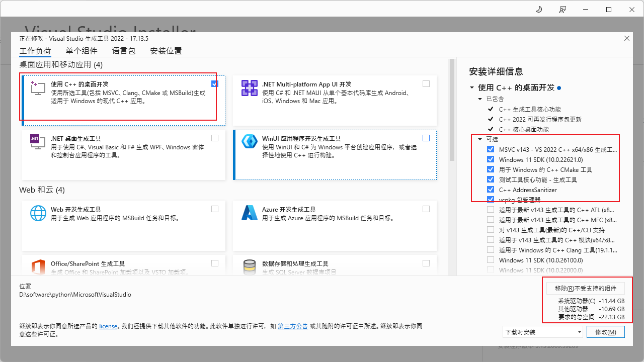Open the license link

click(x=108, y=326)
